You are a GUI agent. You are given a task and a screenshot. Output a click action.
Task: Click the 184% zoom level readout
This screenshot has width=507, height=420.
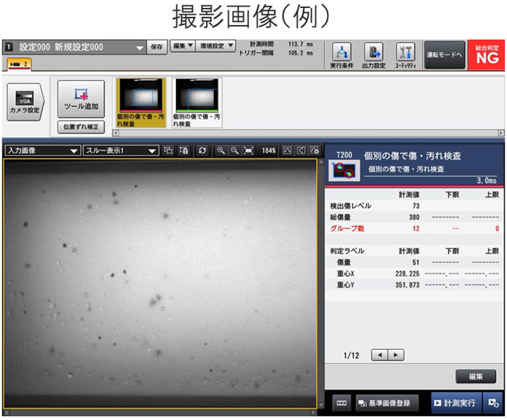268,151
